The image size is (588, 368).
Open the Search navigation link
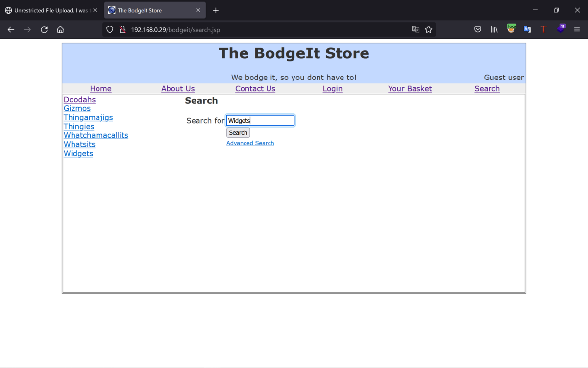[487, 89]
